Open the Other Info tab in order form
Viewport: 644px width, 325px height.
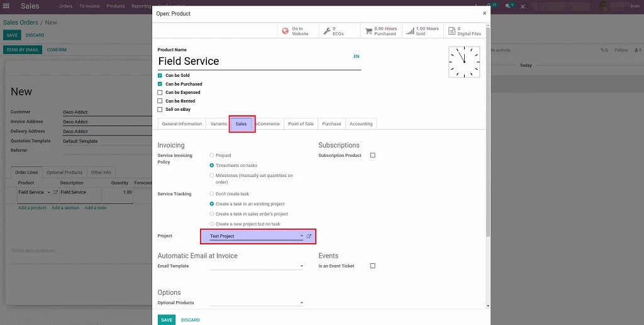coord(101,173)
